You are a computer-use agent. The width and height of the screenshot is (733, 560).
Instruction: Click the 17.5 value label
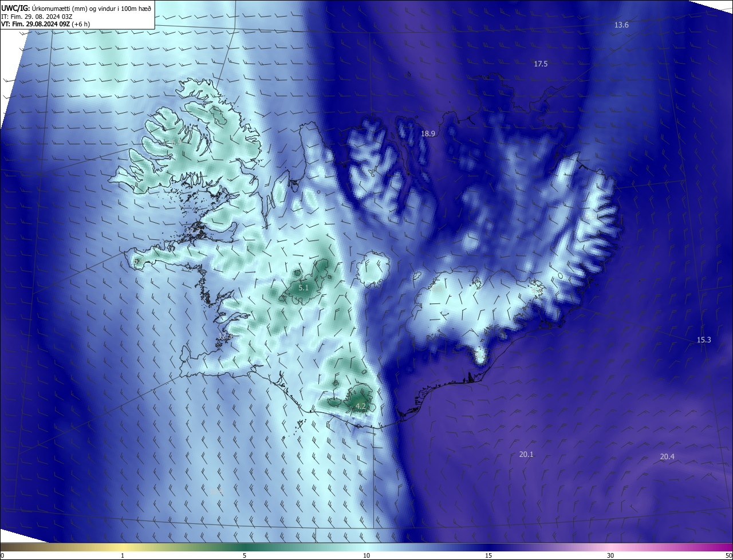tap(541, 64)
